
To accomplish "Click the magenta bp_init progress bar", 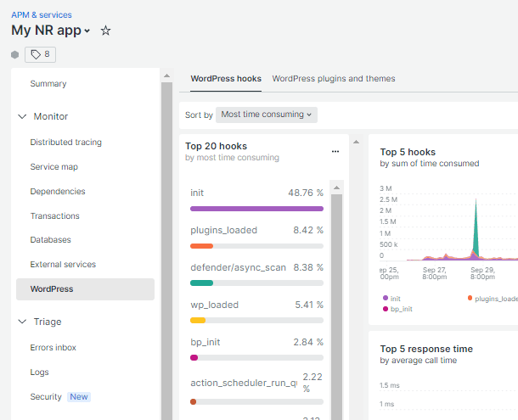I will pos(194,357).
